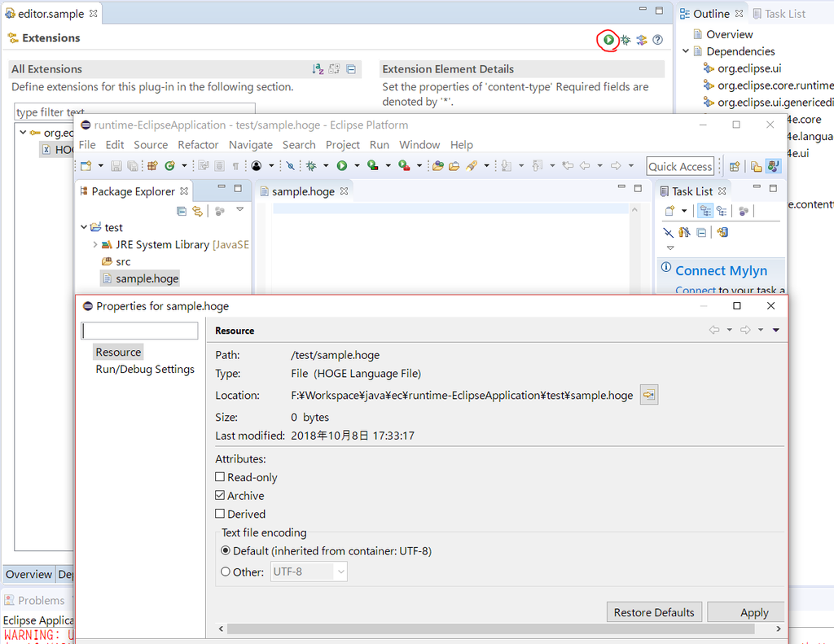Viewport: 834px width, 644px height.
Task: Click New wizard icon in Eclipse Platform toolbar
Action: coord(86,166)
